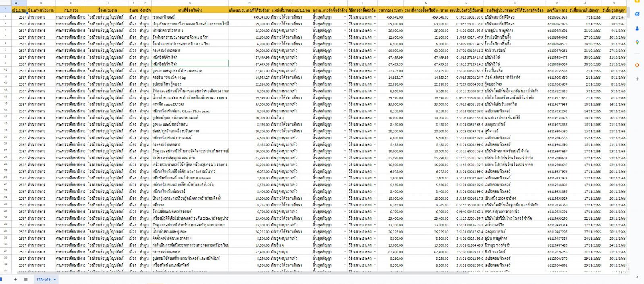Open the orange add-on icon in side panel
This screenshot has height=284, width=644.
point(637,65)
